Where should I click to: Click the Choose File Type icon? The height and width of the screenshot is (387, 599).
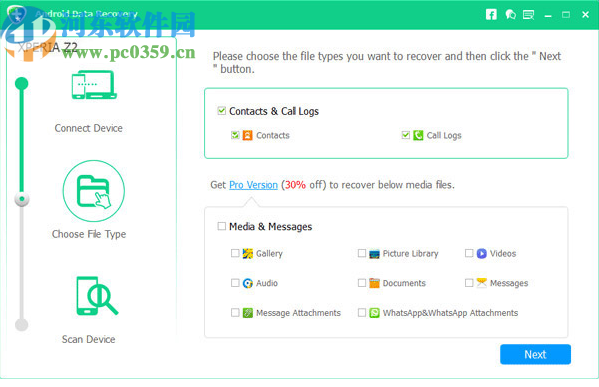tap(94, 191)
